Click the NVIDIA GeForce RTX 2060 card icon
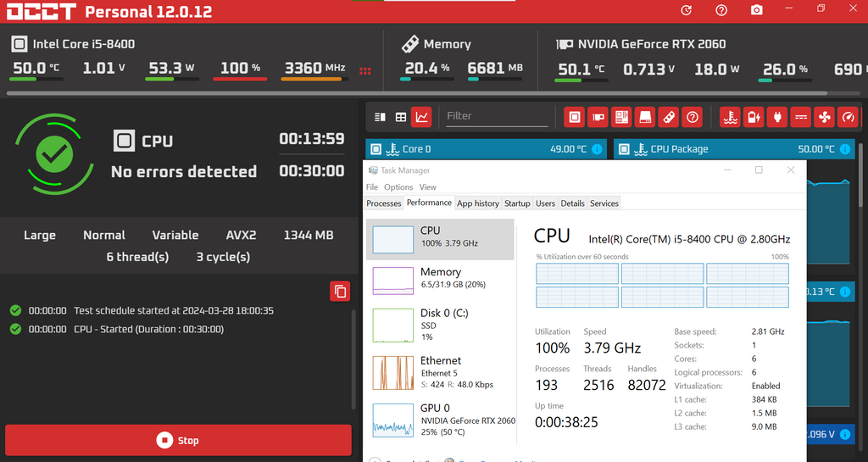Screen dimensions: 868x462 coord(564,44)
